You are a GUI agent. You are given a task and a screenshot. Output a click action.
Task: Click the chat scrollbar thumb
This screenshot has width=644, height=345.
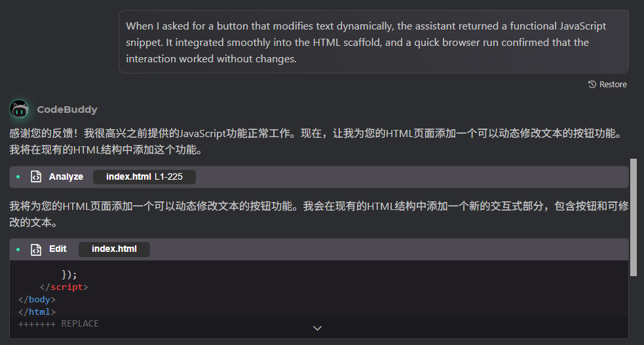(x=633, y=216)
